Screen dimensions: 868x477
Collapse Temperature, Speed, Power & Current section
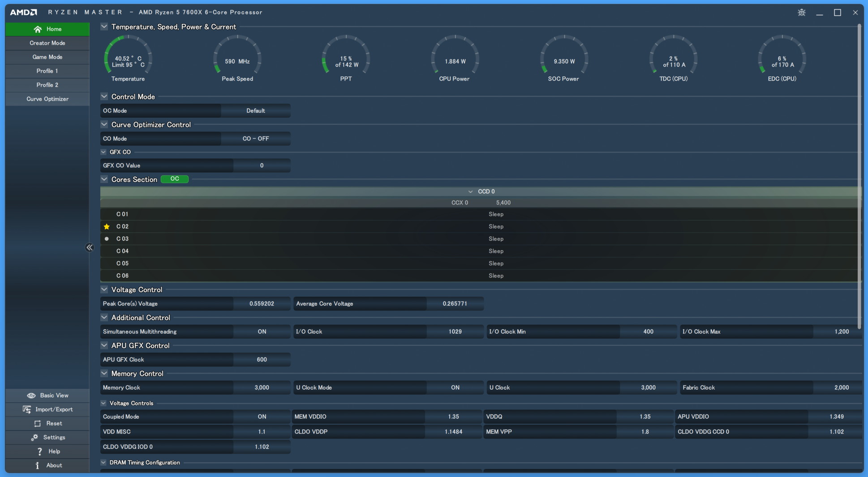click(x=104, y=27)
